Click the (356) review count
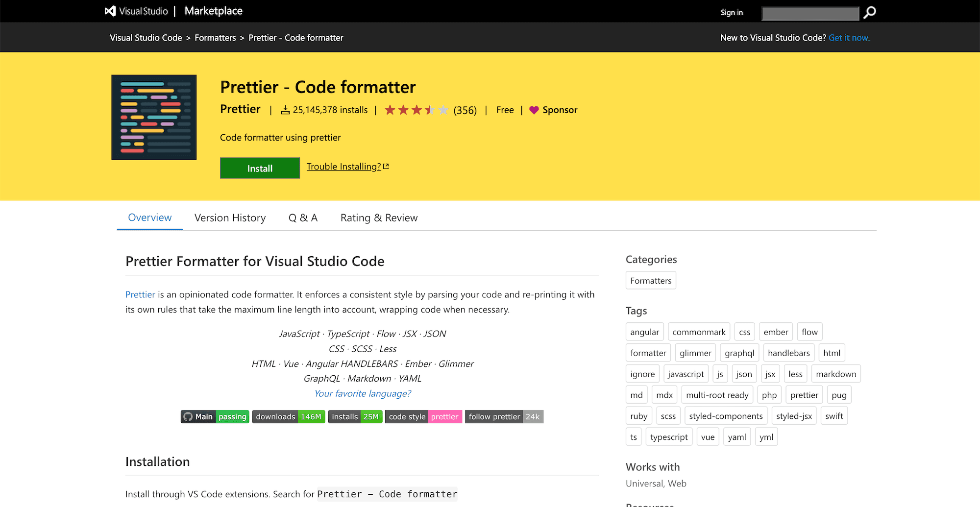This screenshot has width=980, height=507. 465,110
